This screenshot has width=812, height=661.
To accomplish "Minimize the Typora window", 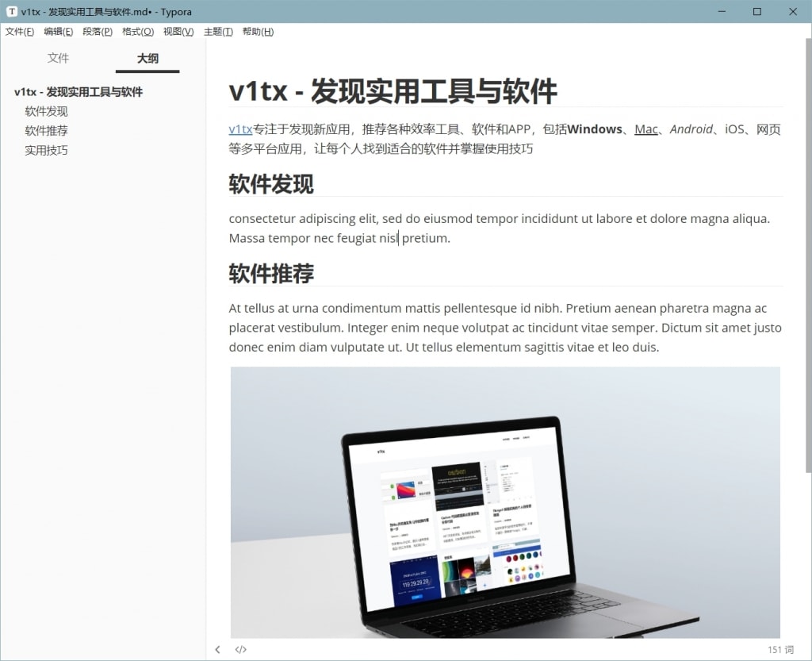I will click(x=722, y=11).
